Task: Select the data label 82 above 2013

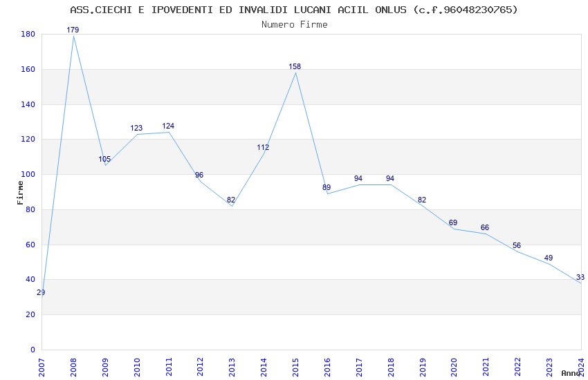Action: pyautogui.click(x=231, y=200)
